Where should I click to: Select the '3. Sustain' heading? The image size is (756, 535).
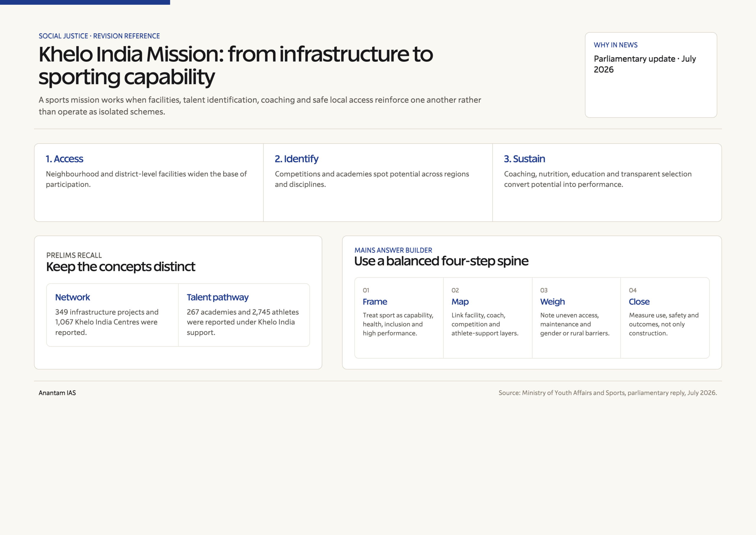[524, 159]
